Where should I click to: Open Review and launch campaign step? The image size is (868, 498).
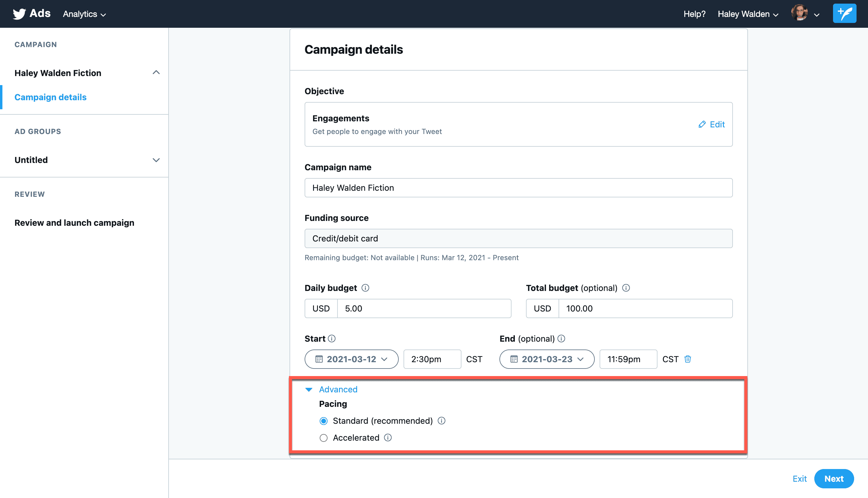coord(74,223)
